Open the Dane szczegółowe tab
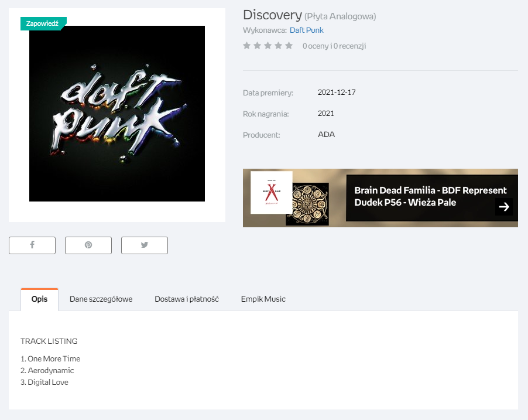528x420 pixels. (101, 299)
